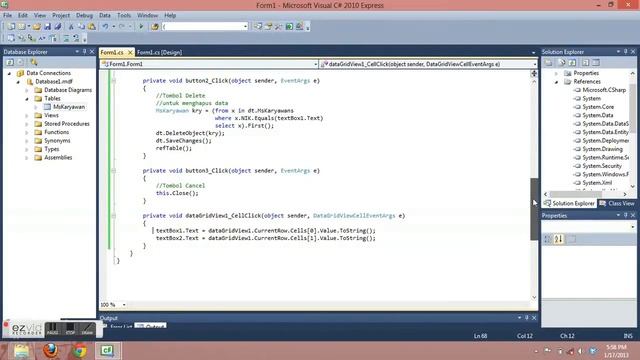Open the dataGridView1_CellClick members dropdown

pos(535,64)
